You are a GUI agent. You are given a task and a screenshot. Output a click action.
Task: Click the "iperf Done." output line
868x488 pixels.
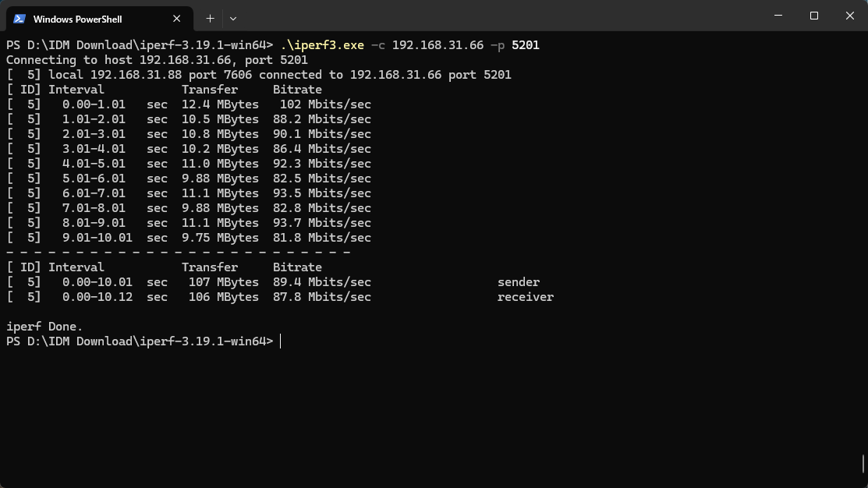click(x=44, y=327)
